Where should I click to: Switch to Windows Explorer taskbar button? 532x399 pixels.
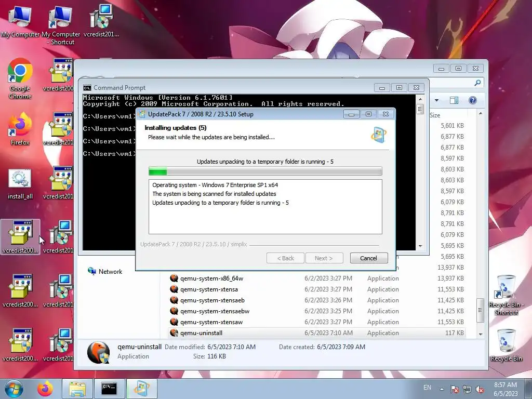(x=77, y=389)
